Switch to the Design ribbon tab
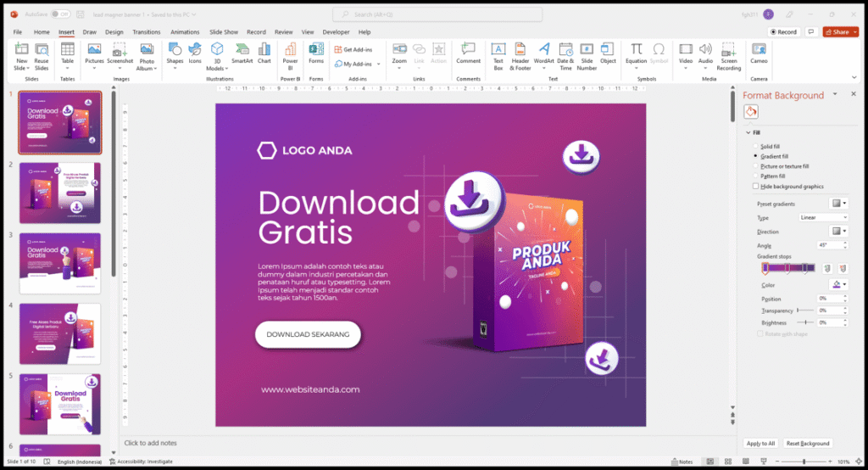The height and width of the screenshot is (470, 868). (x=114, y=32)
